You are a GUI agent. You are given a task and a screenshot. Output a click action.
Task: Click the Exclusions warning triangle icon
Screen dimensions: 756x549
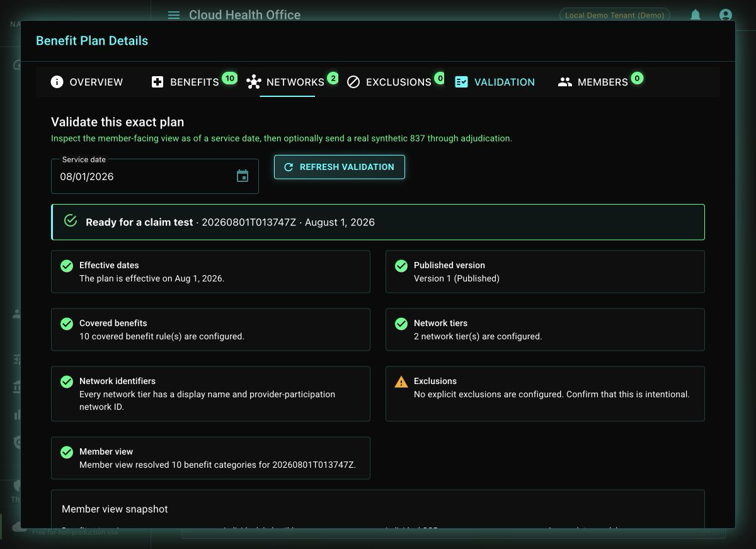point(401,382)
